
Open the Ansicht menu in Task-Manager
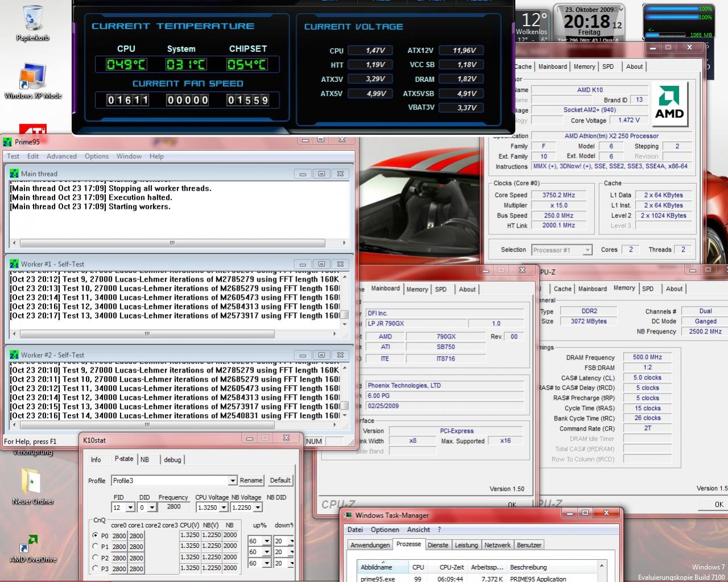[418, 530]
